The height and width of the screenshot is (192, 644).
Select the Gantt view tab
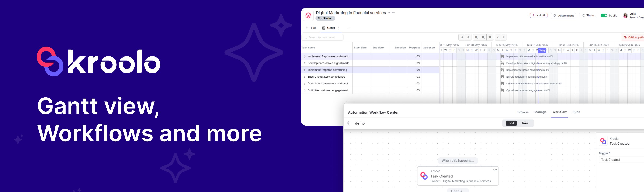[328, 28]
